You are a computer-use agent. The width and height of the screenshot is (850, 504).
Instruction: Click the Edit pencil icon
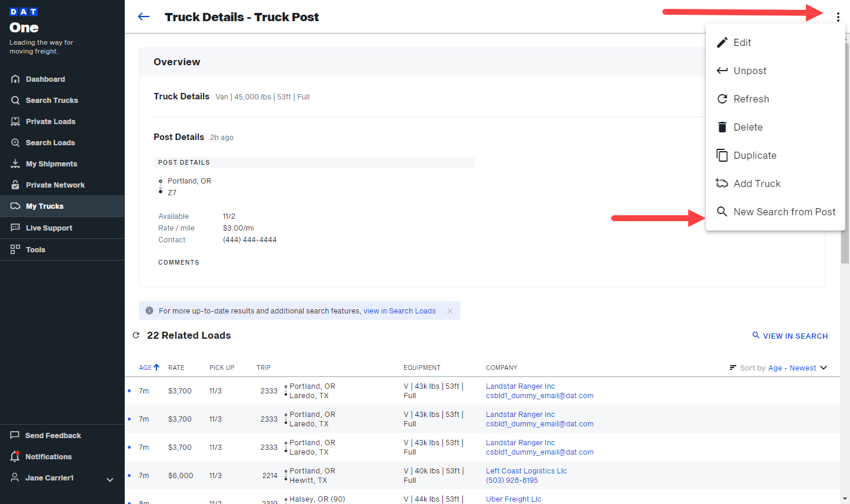click(722, 42)
